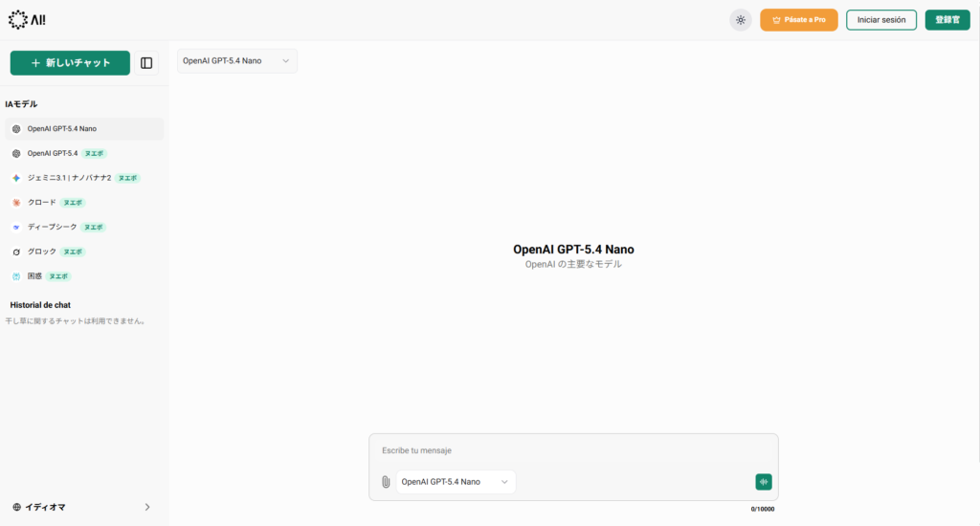Click the globe language icon

(17, 507)
